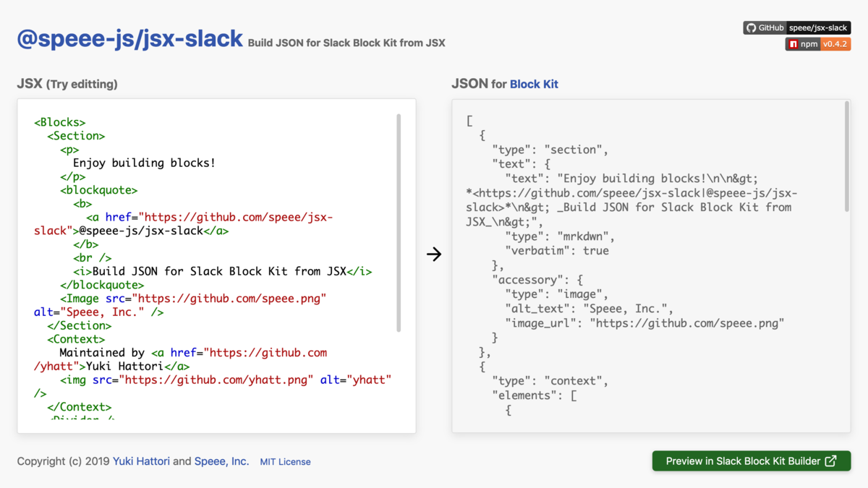The image size is (868, 488).
Task: Open the GitHub speee/jsx-slack badge
Action: (x=796, y=28)
